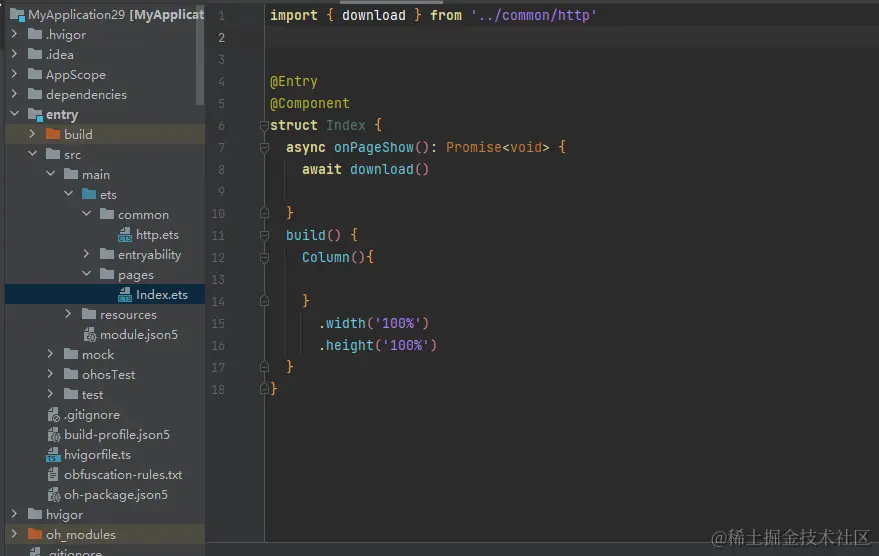This screenshot has width=879, height=556.
Task: Expand the .hvigor folder
Action: tap(15, 34)
